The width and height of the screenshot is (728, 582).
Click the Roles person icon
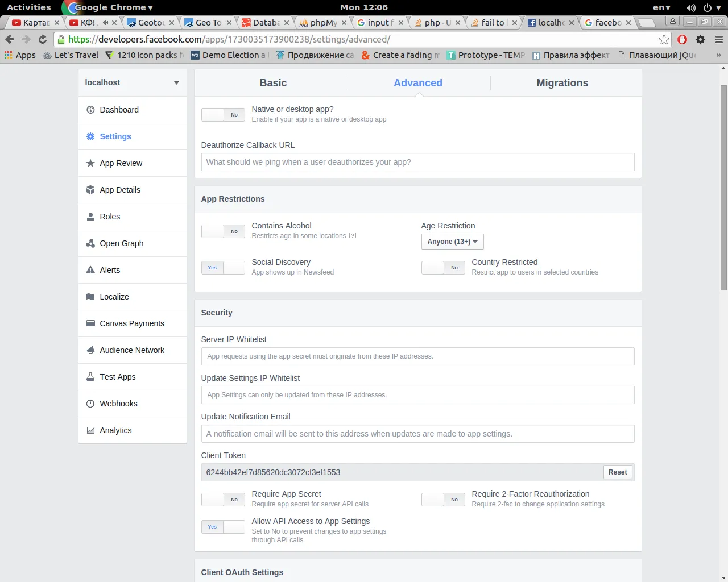(x=90, y=217)
